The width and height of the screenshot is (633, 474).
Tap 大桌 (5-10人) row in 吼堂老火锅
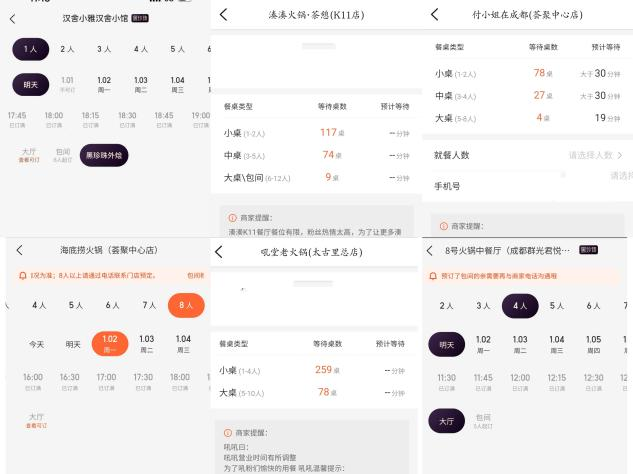312,392
